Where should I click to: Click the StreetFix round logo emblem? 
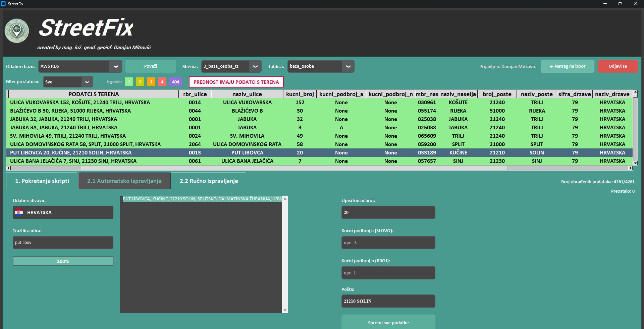click(17, 31)
